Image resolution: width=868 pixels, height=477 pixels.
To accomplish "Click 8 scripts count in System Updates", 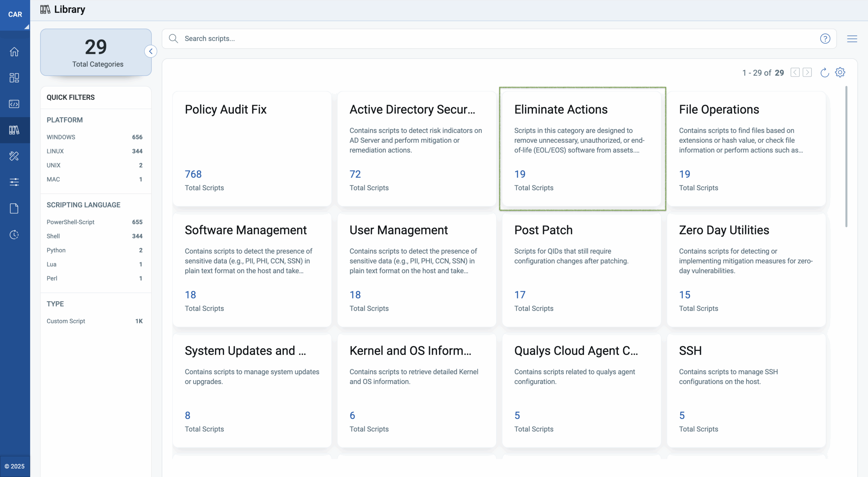I will (188, 415).
